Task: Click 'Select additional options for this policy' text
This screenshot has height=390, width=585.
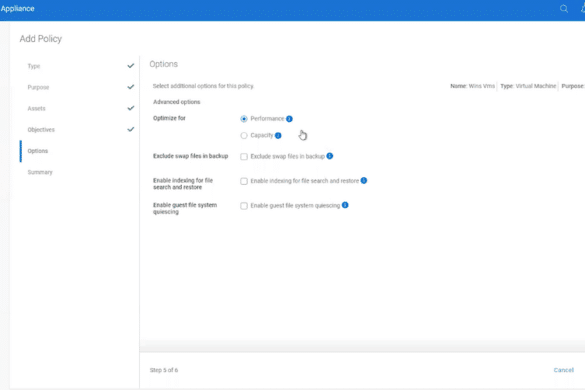Action: [x=203, y=86]
